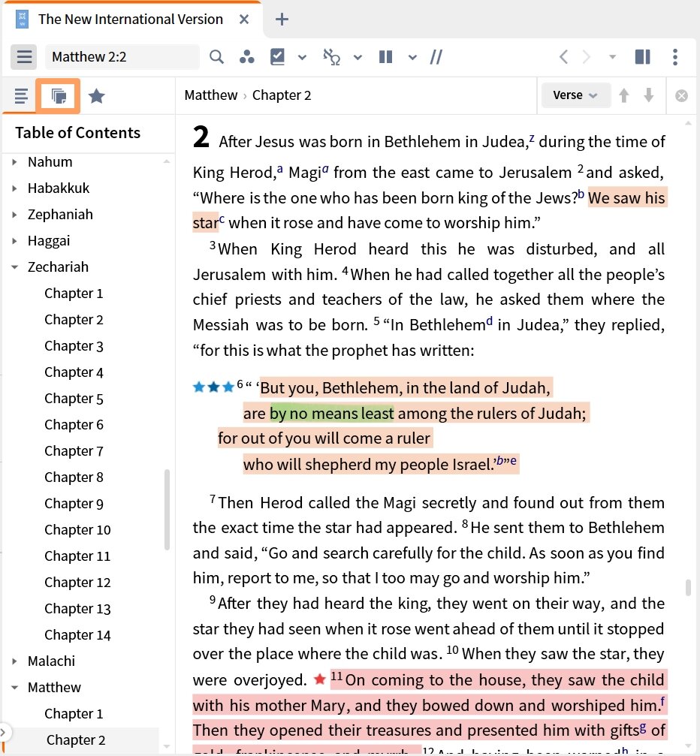Open Matthew Chapter 1
The height and width of the screenshot is (756, 700).
coord(74,713)
